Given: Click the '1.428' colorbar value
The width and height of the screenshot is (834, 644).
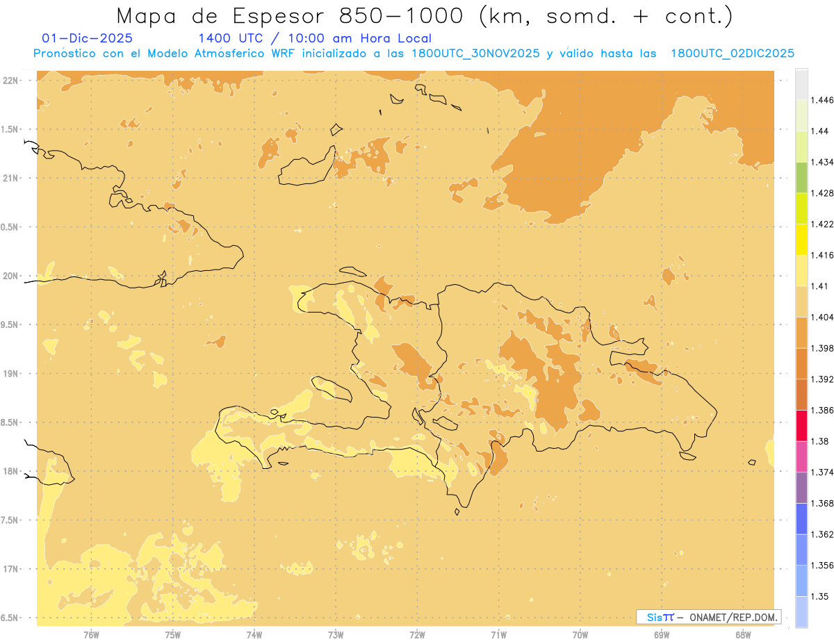Looking at the screenshot, I should pos(823,193).
